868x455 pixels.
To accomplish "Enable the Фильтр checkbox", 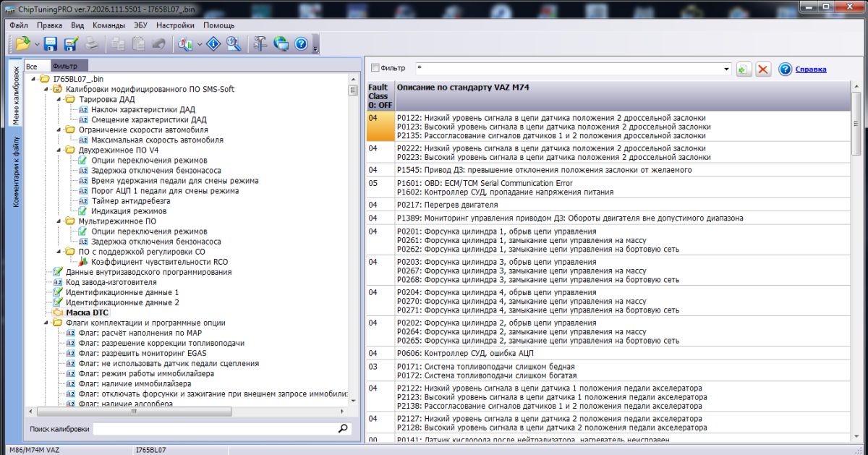I will (375, 68).
